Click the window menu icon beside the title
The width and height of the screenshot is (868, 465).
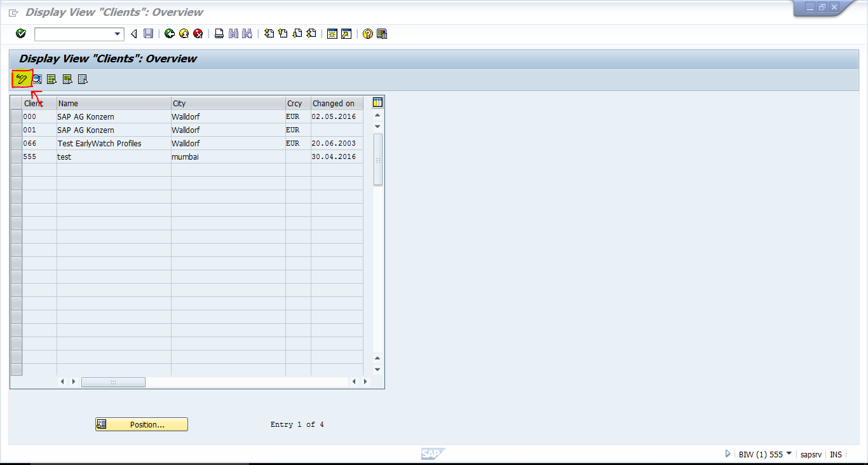pyautogui.click(x=13, y=13)
